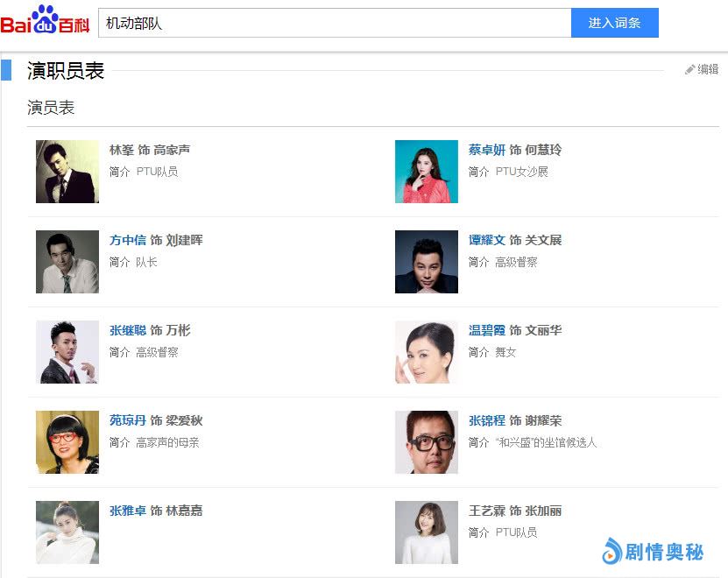Viewport: 728px width, 578px height.
Task: Click the search box containing 机动部队
Action: 334,24
